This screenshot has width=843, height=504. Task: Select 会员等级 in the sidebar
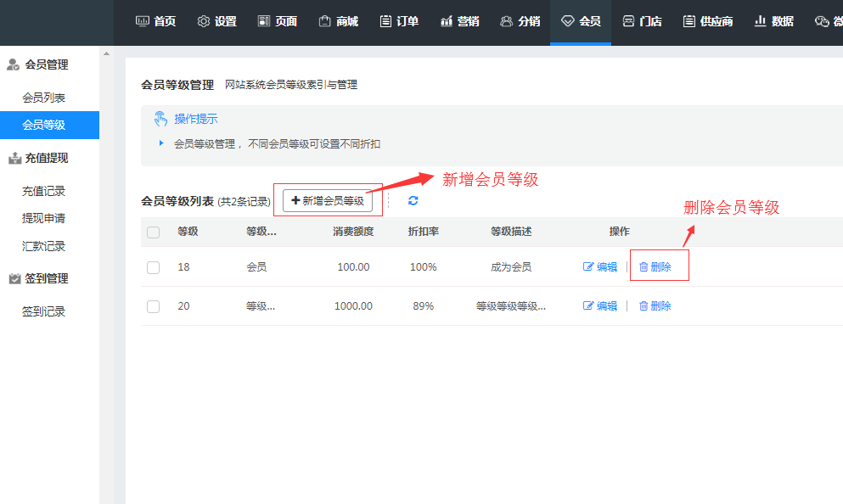coord(49,126)
